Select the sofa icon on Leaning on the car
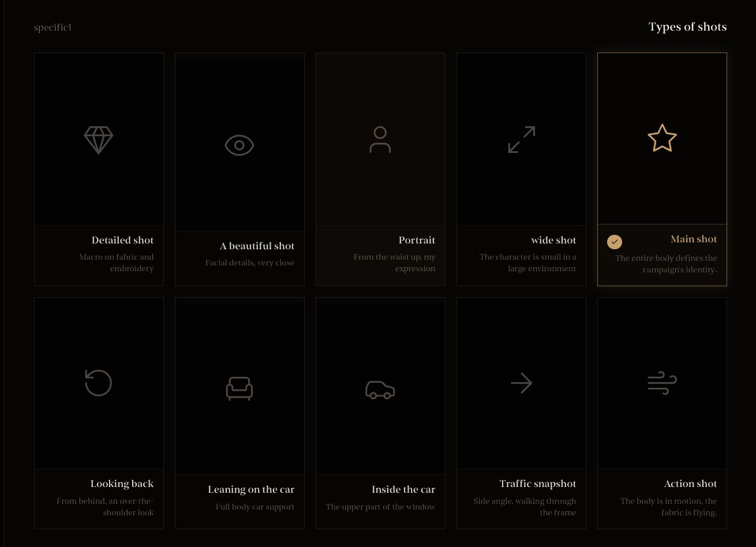The height and width of the screenshot is (547, 756). click(239, 388)
